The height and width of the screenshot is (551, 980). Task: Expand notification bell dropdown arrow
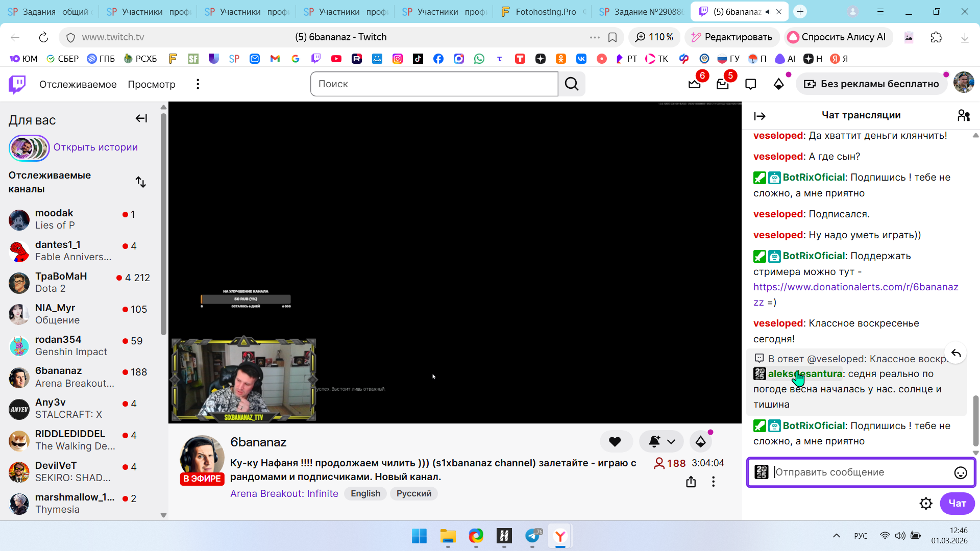coord(671,442)
